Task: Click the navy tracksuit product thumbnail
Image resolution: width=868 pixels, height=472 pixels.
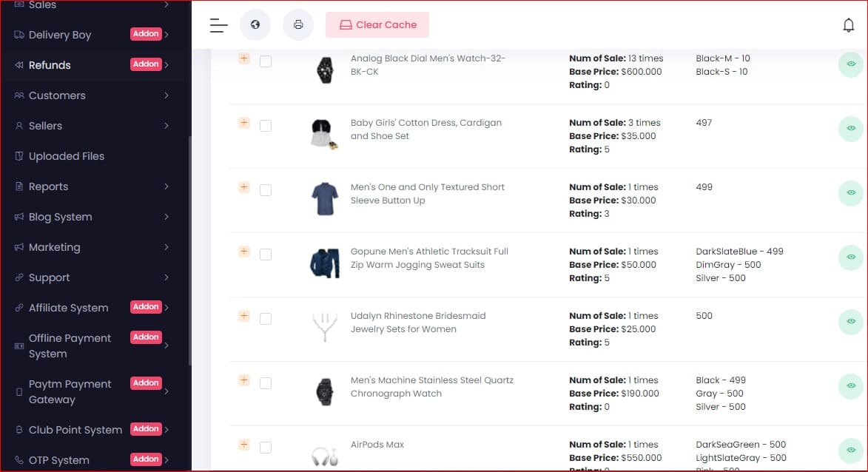Action: pyautogui.click(x=324, y=263)
